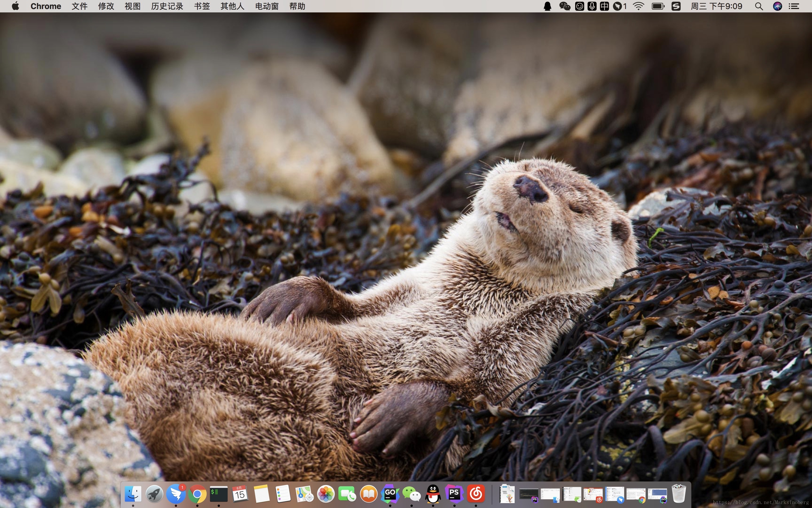Open Finder from the Dock
Image resolution: width=812 pixels, height=508 pixels.
133,494
